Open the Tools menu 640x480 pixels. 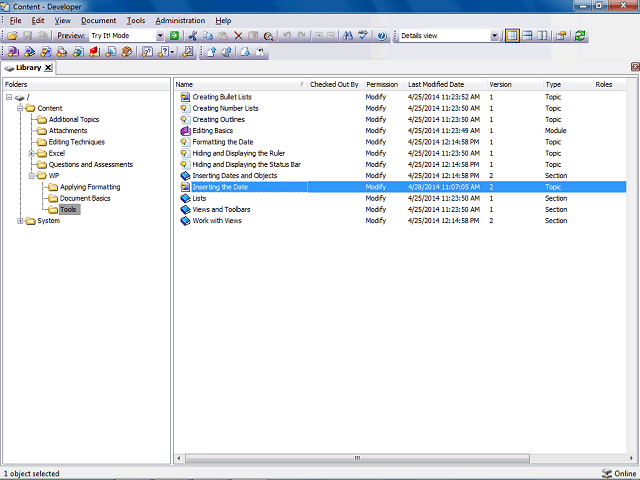(136, 20)
